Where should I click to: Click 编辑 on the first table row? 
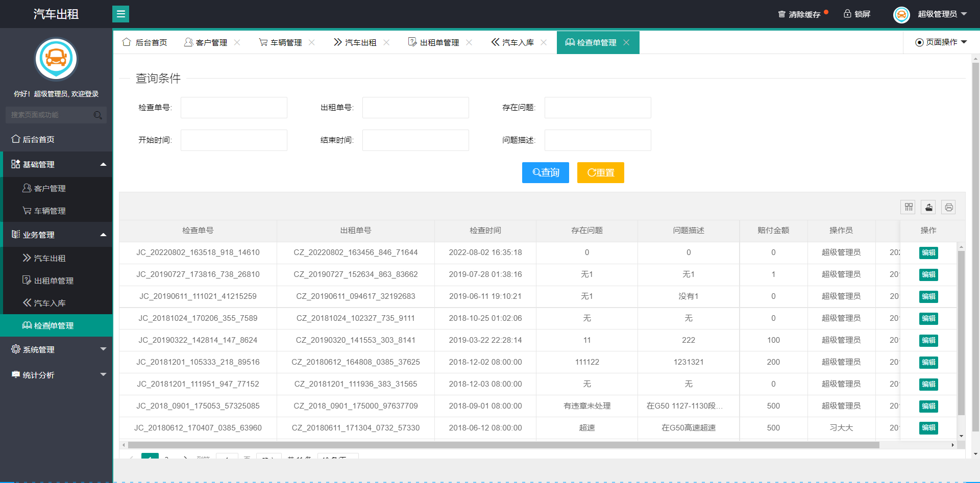coord(928,252)
